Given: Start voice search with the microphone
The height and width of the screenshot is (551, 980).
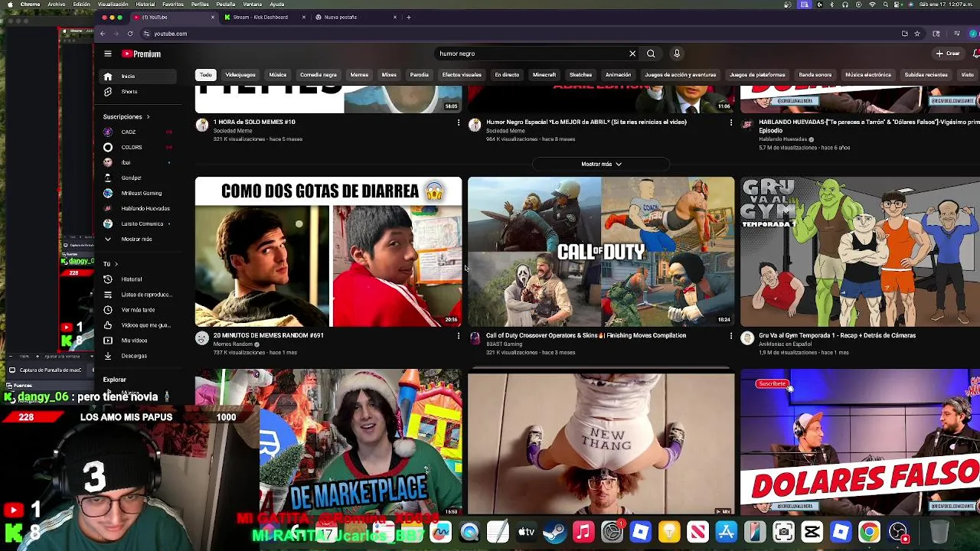Looking at the screenshot, I should pyautogui.click(x=677, y=54).
